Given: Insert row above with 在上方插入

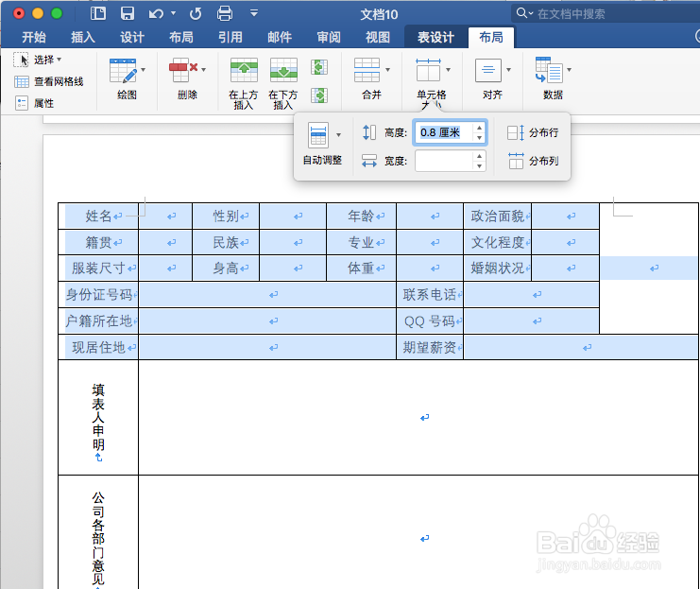Looking at the screenshot, I should pyautogui.click(x=244, y=83).
